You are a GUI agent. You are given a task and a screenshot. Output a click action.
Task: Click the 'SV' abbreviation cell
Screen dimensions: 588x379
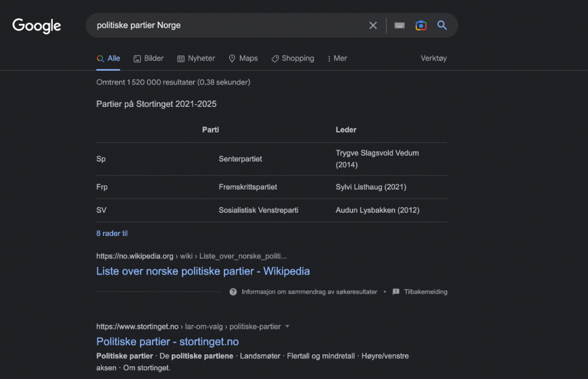click(x=101, y=210)
